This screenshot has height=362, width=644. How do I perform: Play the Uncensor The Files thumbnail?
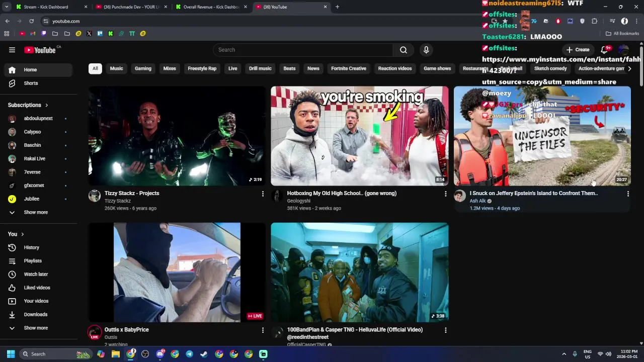(x=542, y=136)
